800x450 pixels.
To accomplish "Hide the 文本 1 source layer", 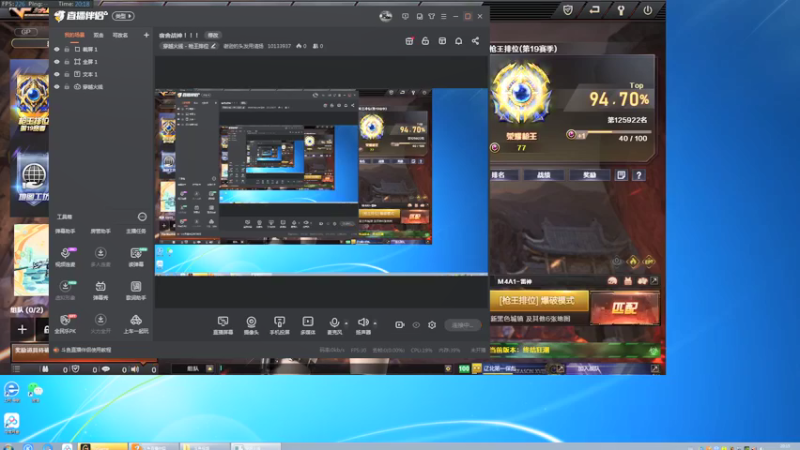I will pos(57,74).
